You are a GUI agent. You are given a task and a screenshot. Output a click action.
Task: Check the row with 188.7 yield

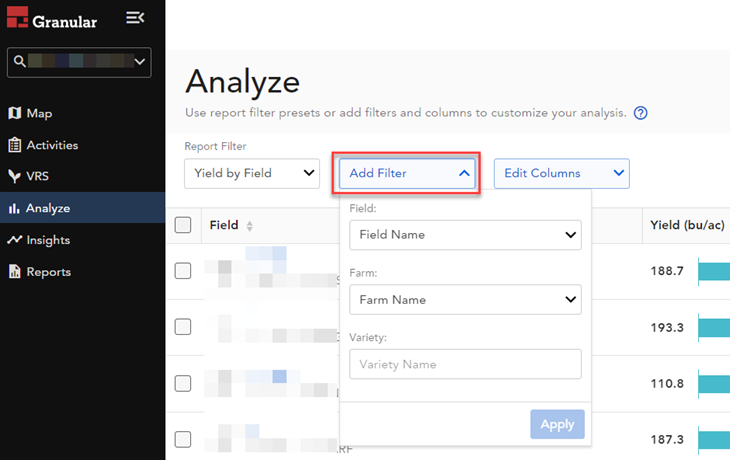(183, 271)
